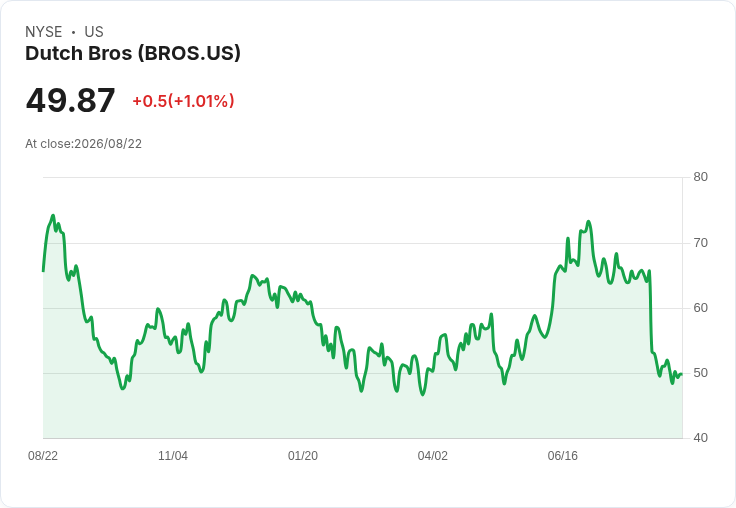Click the NYSE exchange label

44,32
